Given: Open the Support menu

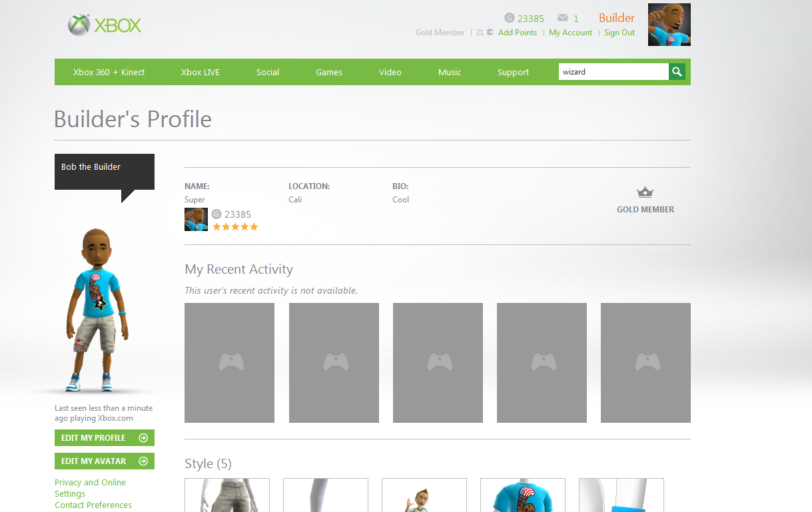Looking at the screenshot, I should tap(513, 72).
